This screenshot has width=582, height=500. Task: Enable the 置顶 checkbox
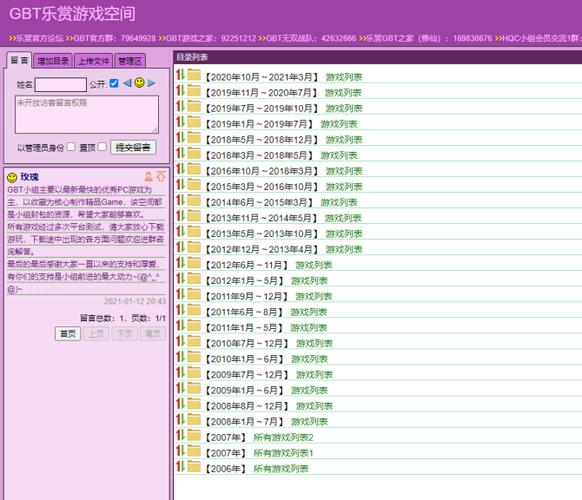[102, 147]
